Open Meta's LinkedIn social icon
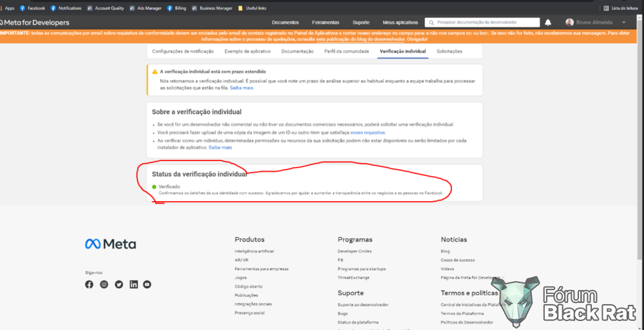Image resolution: width=644 pixels, height=330 pixels. [133, 284]
